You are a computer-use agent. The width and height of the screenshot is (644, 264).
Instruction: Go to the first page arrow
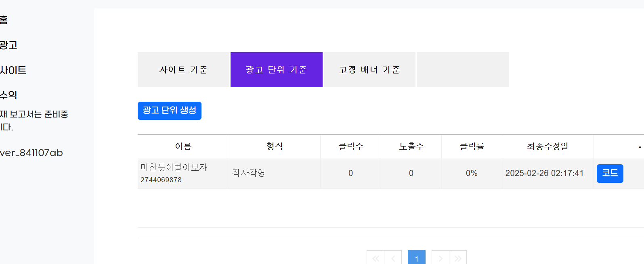tap(375, 258)
